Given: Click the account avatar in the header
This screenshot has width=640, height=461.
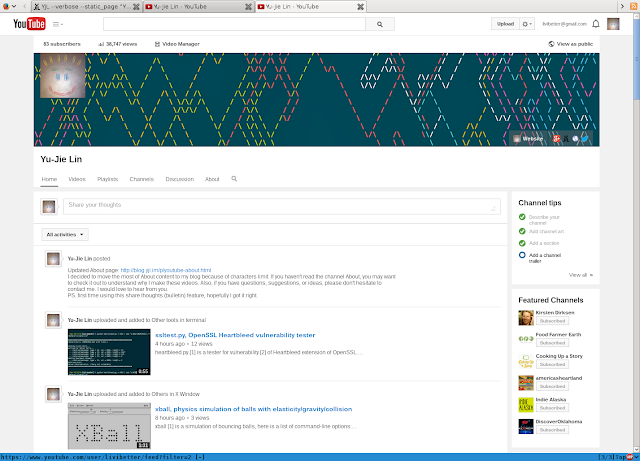Looking at the screenshot, I should click(613, 24).
